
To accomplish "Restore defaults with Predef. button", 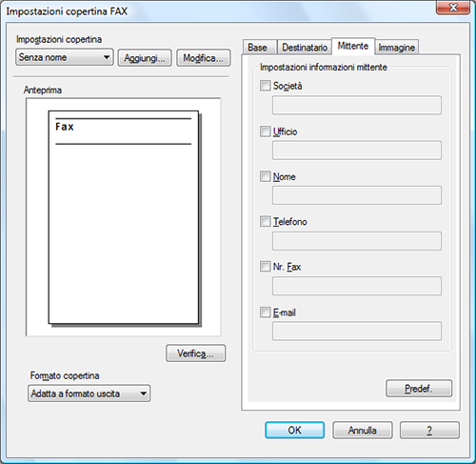I will [x=419, y=389].
